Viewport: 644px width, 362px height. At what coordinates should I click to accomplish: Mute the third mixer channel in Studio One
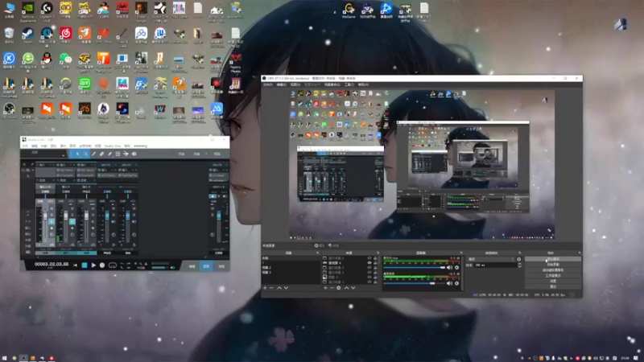(x=93, y=208)
